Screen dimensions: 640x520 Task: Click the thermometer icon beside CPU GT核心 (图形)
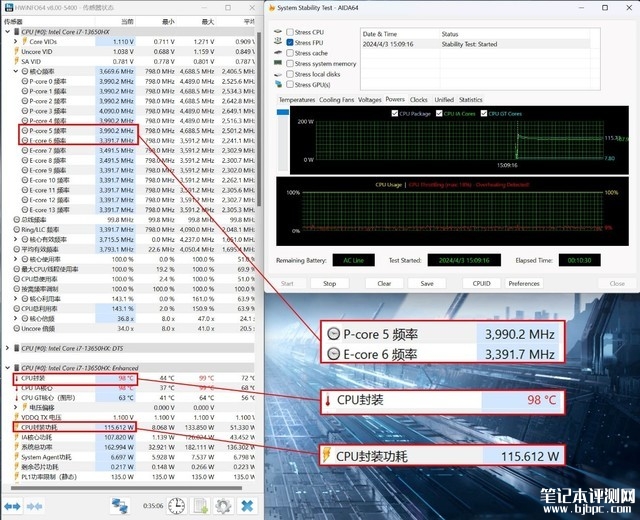click(16, 398)
